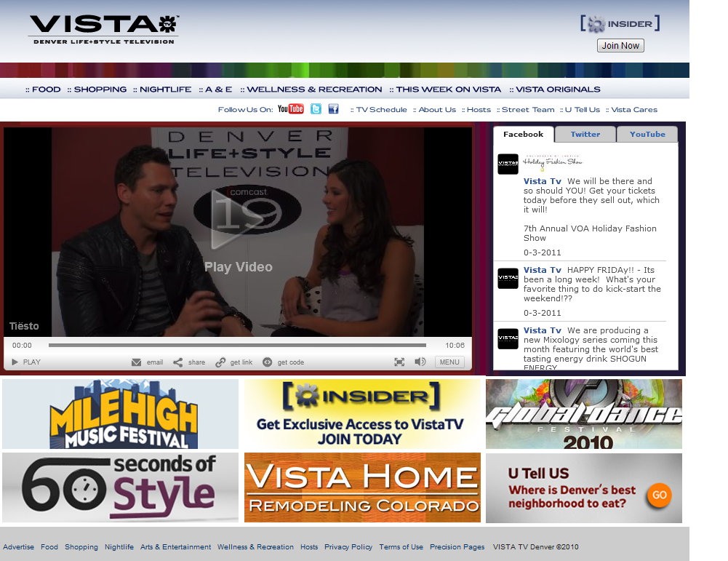Toggle fullscreen video icon

tap(399, 362)
